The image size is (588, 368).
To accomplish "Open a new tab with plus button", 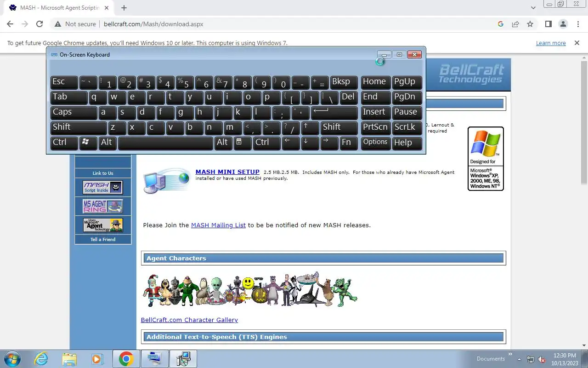I will [x=124, y=8].
